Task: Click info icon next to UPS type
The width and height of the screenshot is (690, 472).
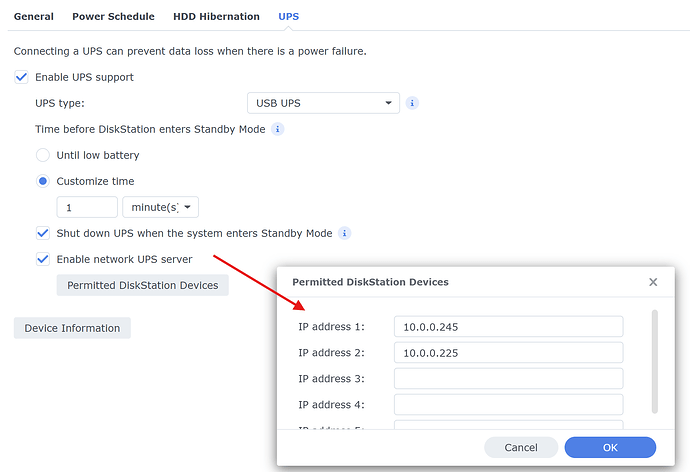Action: tap(412, 103)
